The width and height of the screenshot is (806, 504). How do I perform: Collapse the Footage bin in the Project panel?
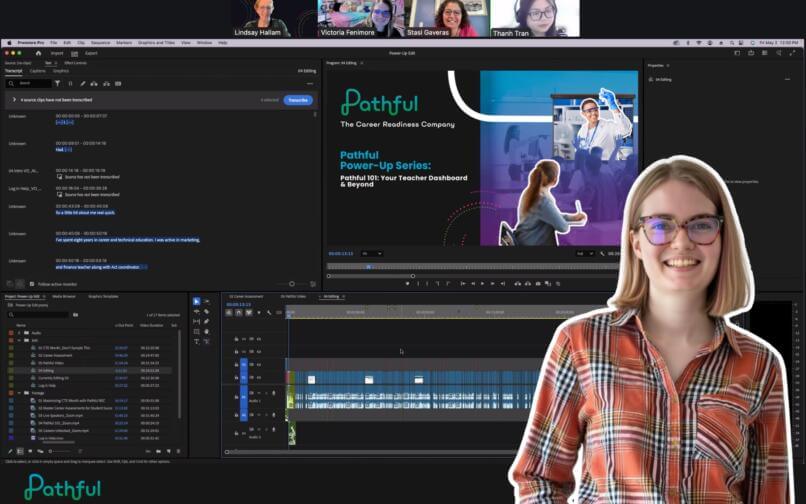point(18,393)
